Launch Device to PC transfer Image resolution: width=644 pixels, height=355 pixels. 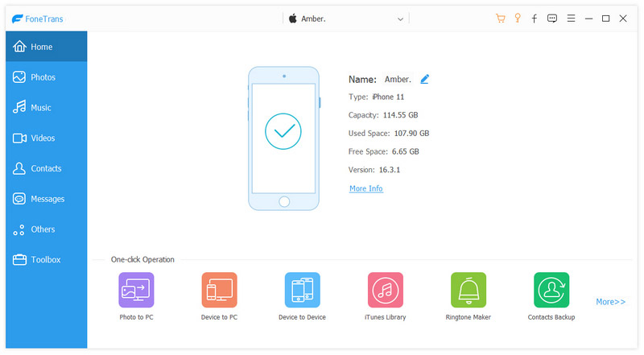(x=219, y=290)
